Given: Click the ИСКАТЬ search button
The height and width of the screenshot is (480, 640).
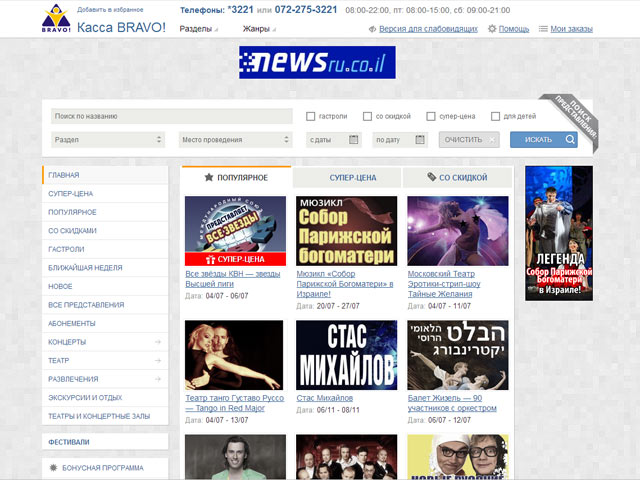Looking at the screenshot, I should tap(544, 140).
